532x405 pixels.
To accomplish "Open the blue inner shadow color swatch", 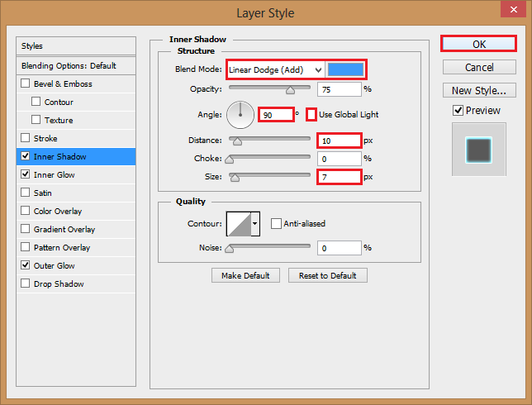I will (345, 69).
